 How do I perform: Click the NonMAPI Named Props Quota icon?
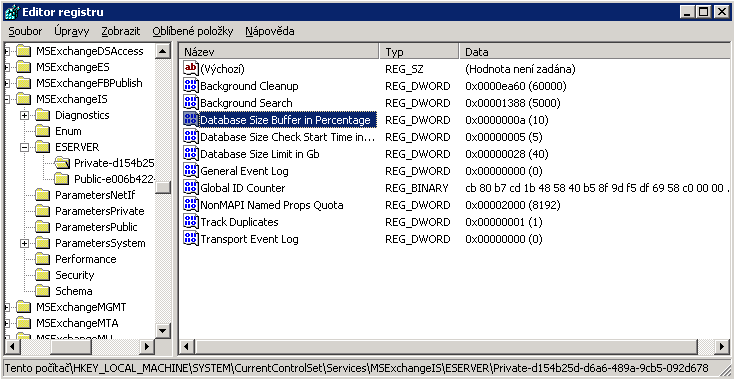coord(191,204)
